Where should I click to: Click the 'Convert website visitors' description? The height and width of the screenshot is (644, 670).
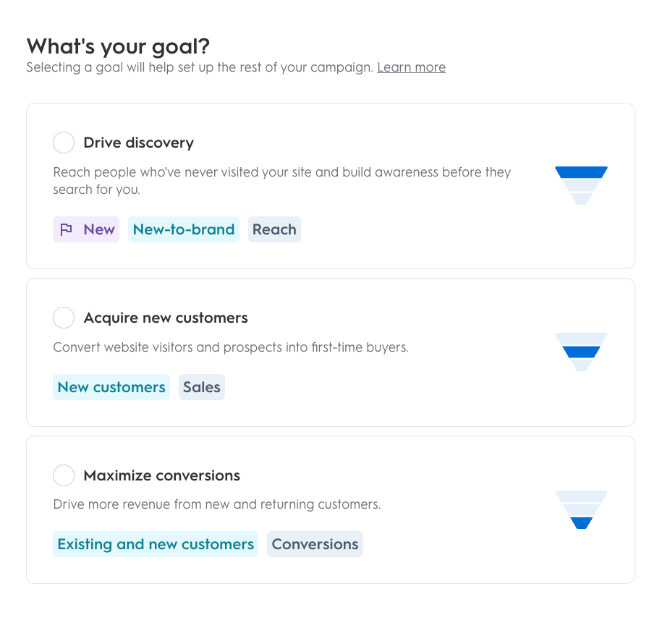pos(231,347)
